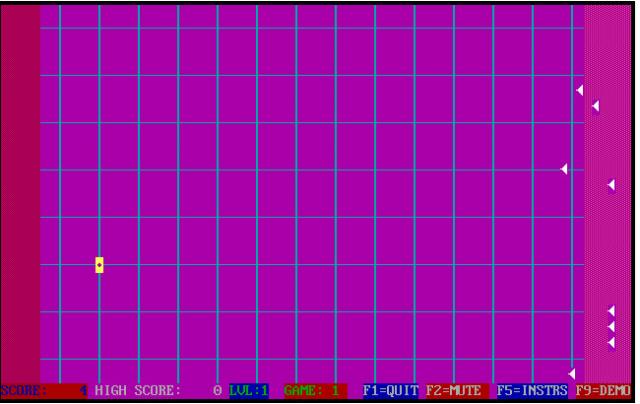
Task: Click the white arrow just above the status bar
Action: tap(572, 374)
